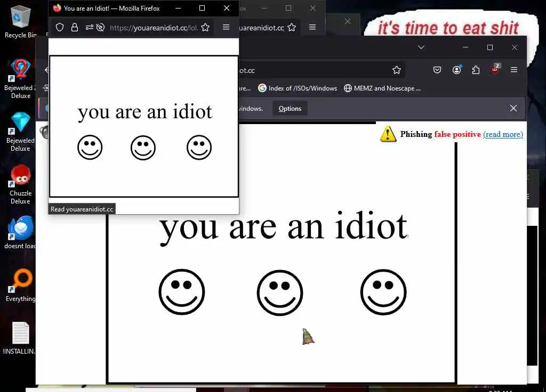Click Firefox logo in popup title bar
The image size is (546, 392).
coord(57,8)
